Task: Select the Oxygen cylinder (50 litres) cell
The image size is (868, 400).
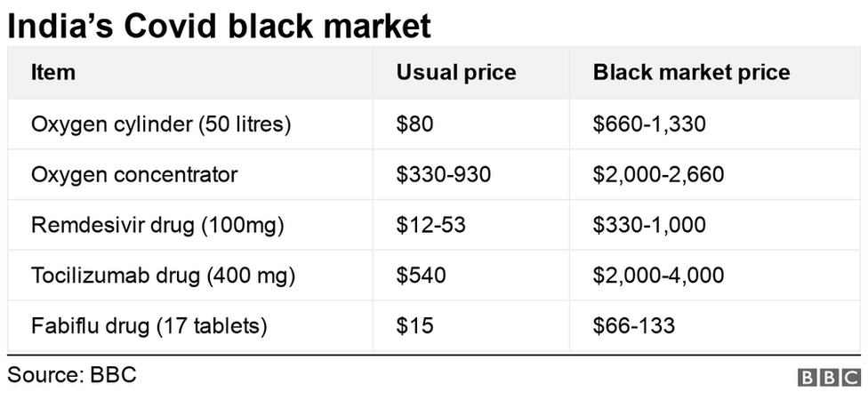Action: pos(161,124)
